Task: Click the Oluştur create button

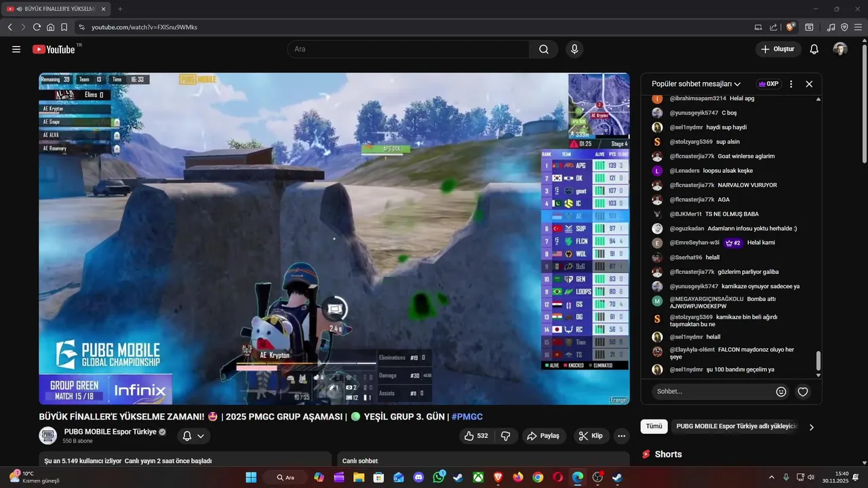Action: tap(778, 49)
